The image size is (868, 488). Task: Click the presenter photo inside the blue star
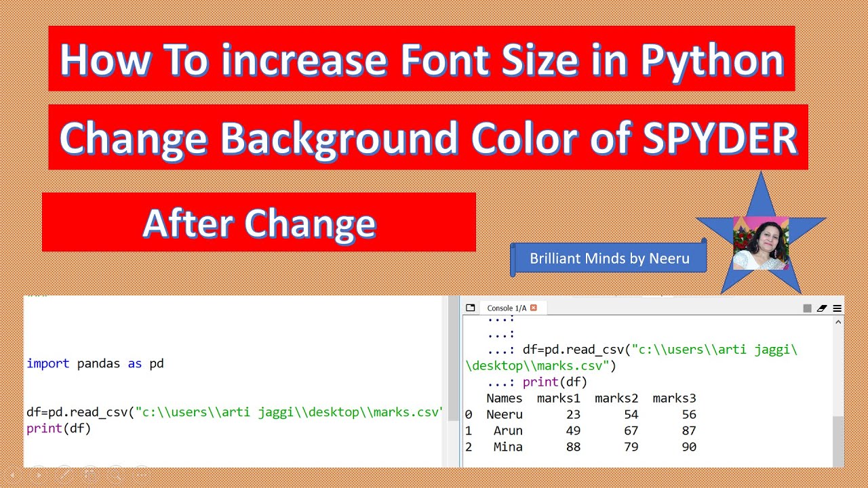[x=761, y=243]
